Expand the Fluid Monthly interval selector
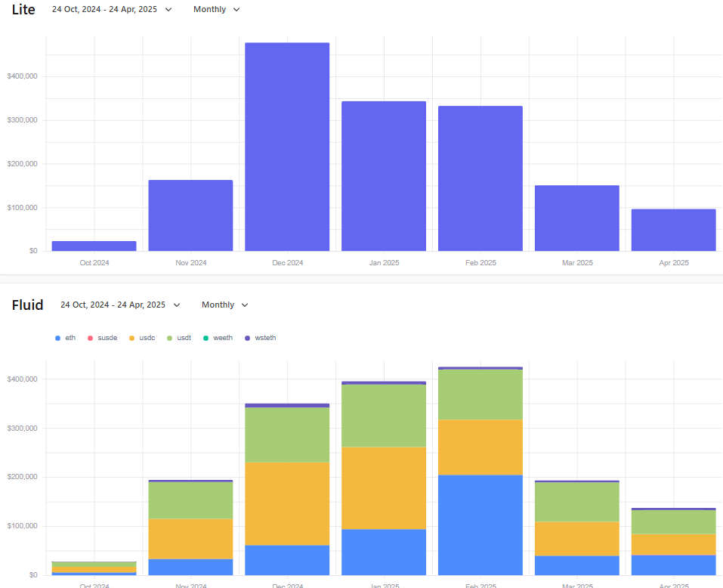The image size is (723, 588). (x=225, y=305)
